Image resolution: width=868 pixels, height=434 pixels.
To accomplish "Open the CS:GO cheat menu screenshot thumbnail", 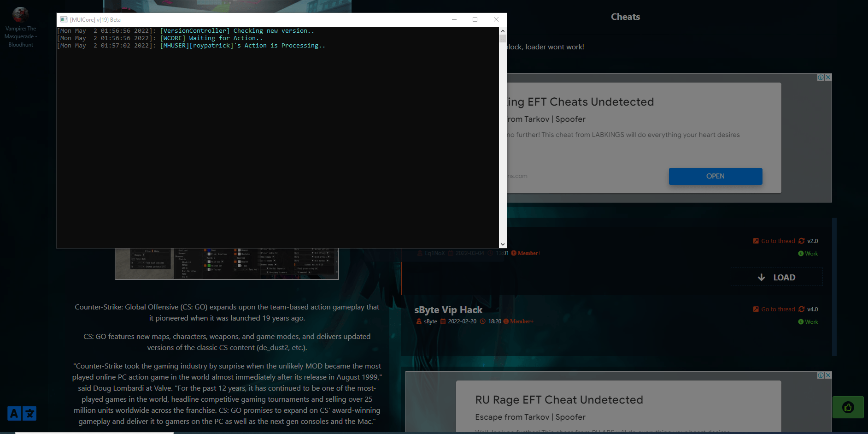I will point(227,264).
